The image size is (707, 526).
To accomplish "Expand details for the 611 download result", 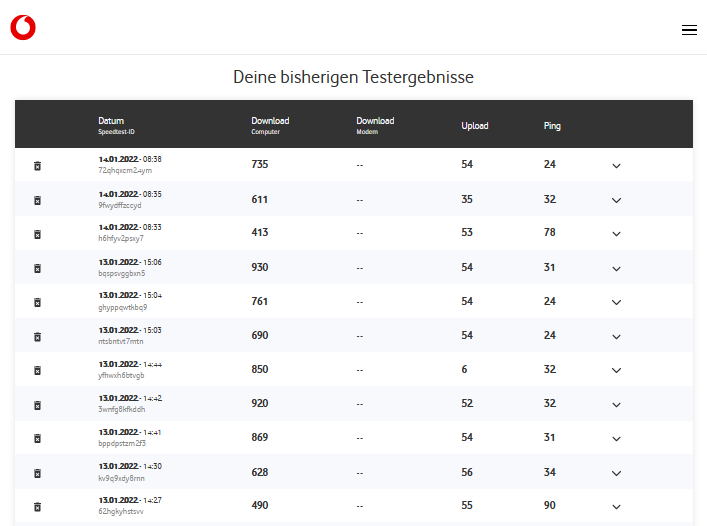I will pyautogui.click(x=616, y=200).
